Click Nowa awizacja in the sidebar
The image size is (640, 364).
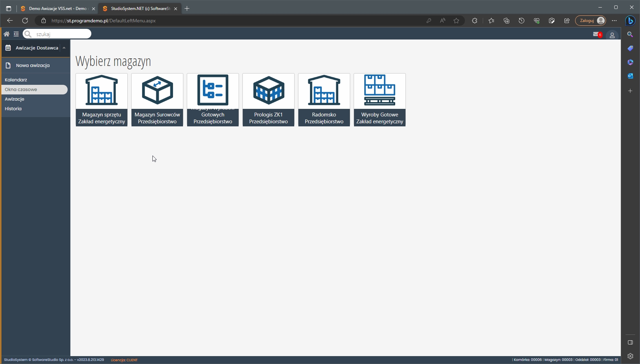33,66
